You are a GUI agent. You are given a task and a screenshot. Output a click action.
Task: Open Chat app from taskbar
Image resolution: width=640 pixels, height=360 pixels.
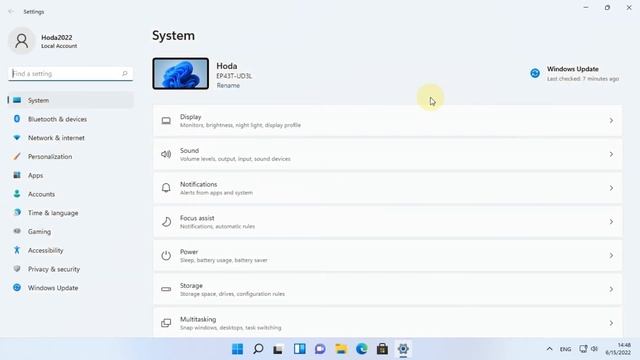pyautogui.click(x=320, y=349)
